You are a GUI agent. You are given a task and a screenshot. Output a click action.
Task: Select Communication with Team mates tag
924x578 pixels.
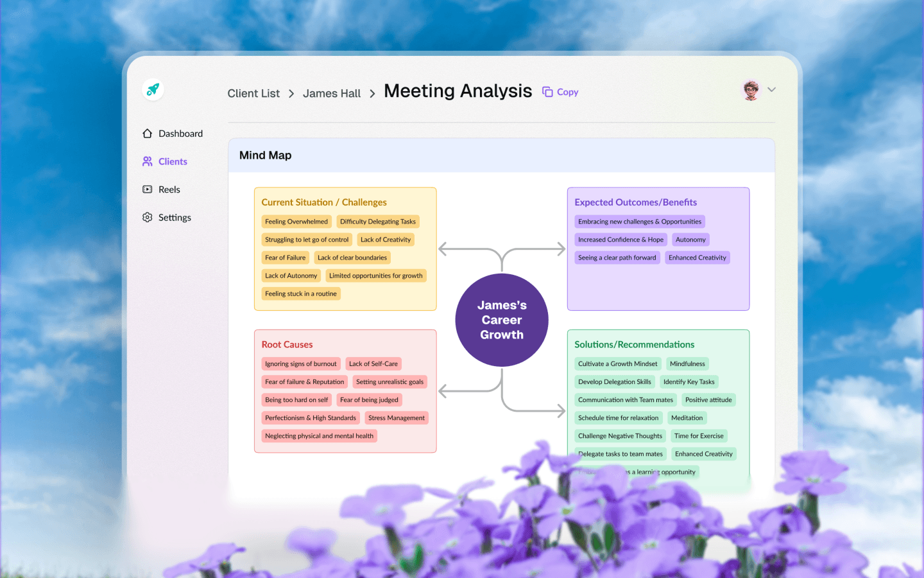click(x=626, y=400)
